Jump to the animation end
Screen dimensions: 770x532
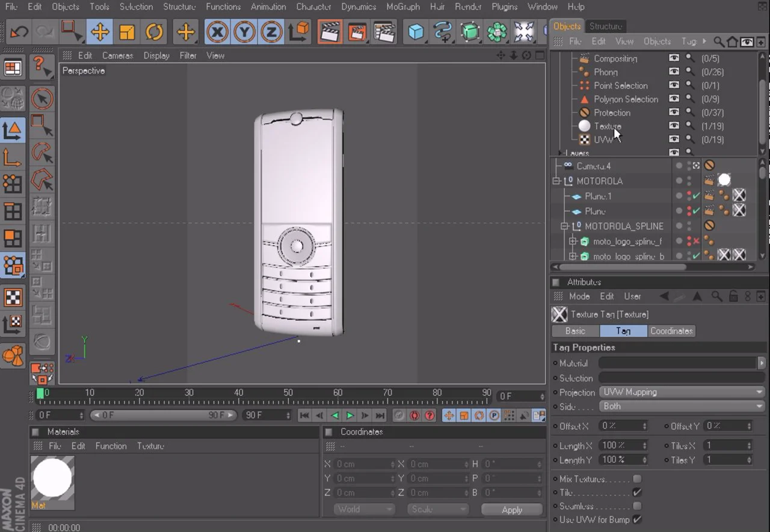coord(380,415)
